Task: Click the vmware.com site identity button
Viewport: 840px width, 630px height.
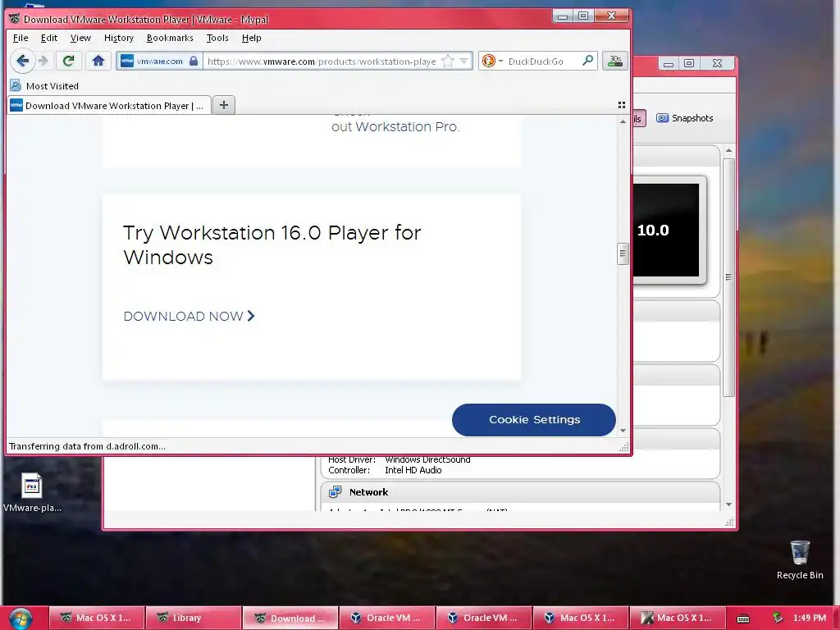Action: [160, 61]
